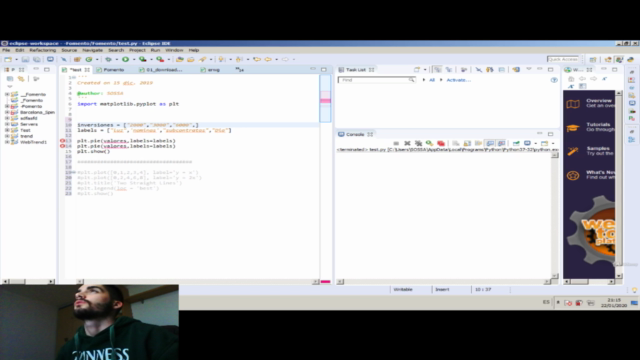Click the pink error marker in the overview ruler

(325, 100)
